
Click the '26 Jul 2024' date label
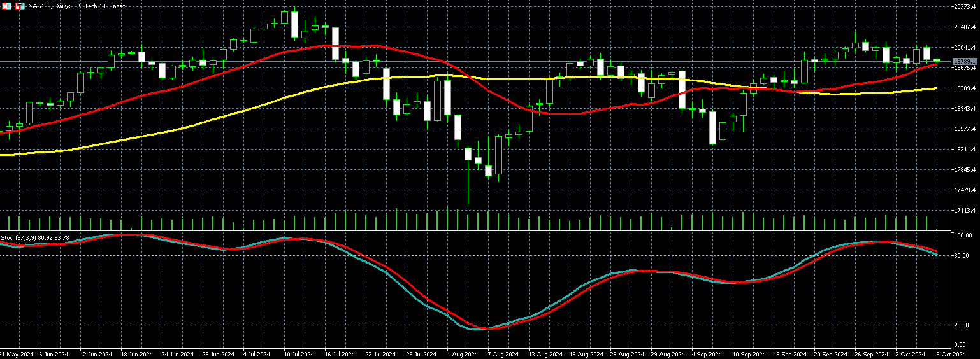click(x=421, y=354)
